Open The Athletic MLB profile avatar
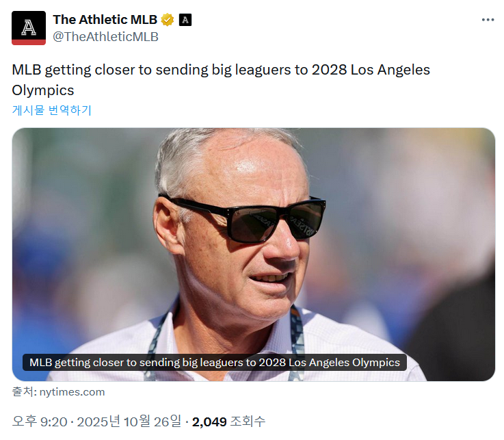Image resolution: width=504 pixels, height=440 pixels. pos(29,28)
